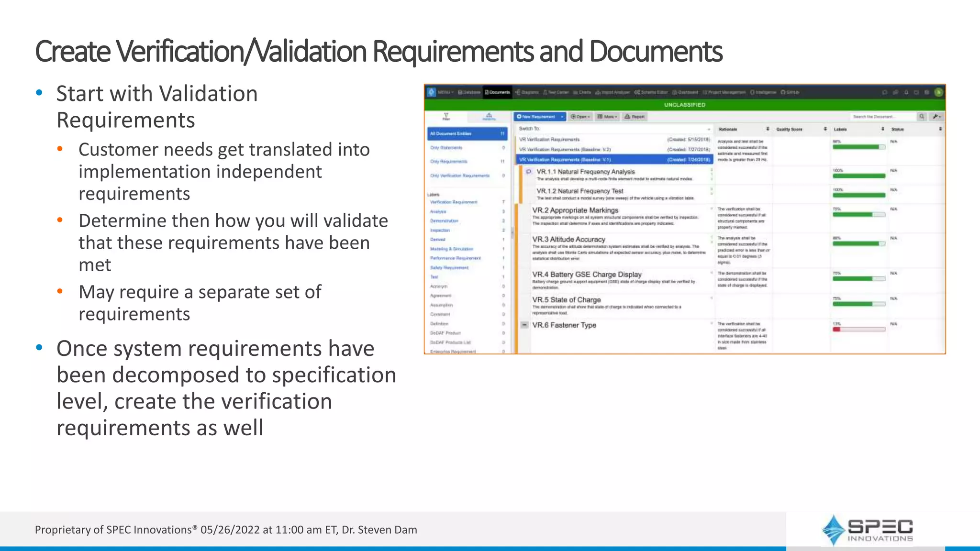Open the Import Analyzer menu item

point(613,92)
